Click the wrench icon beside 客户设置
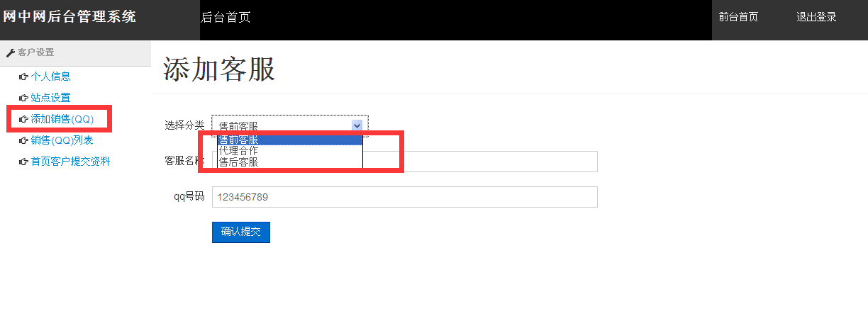The height and width of the screenshot is (333, 868). pos(11,52)
